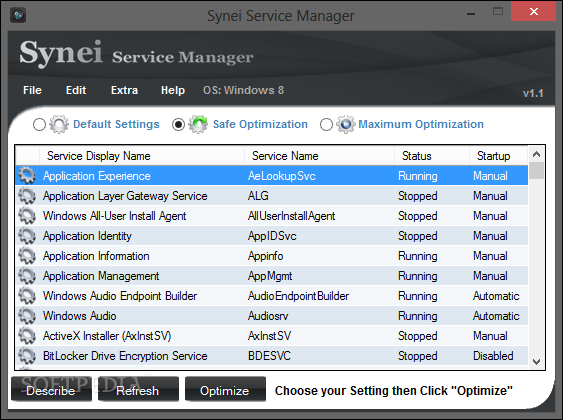This screenshot has width=563, height=420.
Task: Select the Safe Optimization radio button
Action: (178, 125)
